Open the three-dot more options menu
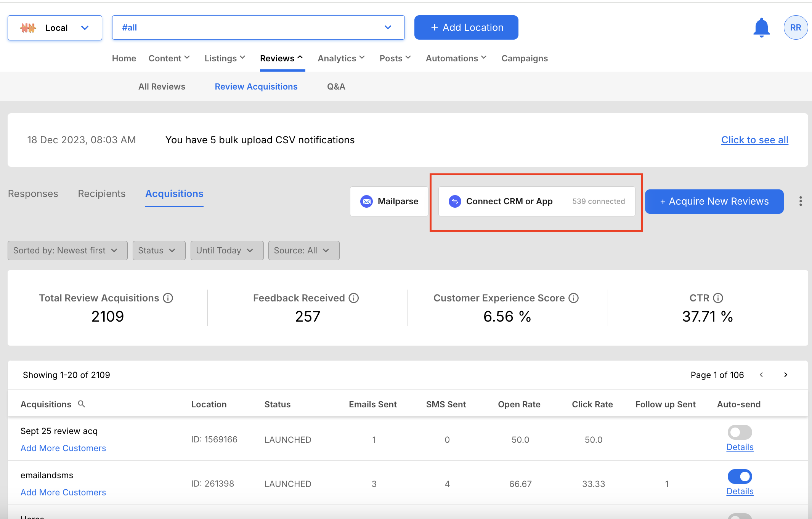 [800, 201]
